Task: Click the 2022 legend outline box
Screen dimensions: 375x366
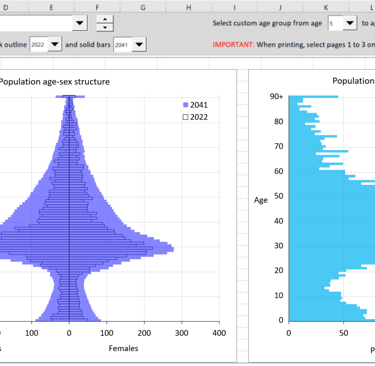Action: point(186,117)
